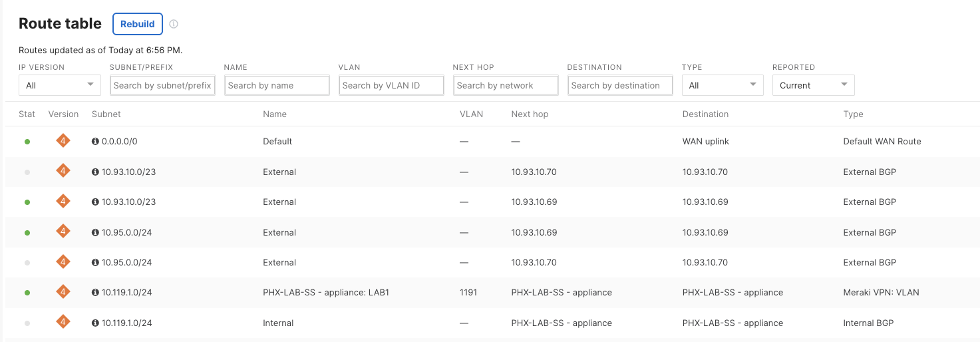
Task: Open the Reported dropdown showing Current
Action: pyautogui.click(x=813, y=85)
